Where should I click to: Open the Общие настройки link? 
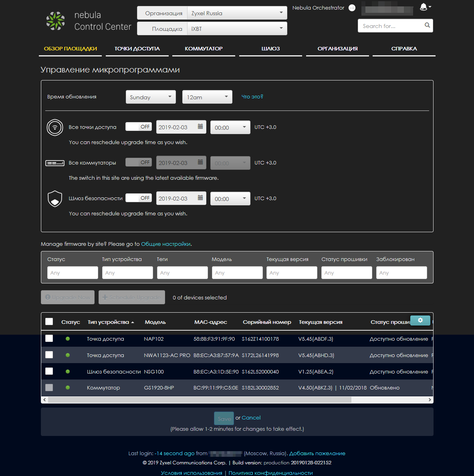(x=165, y=244)
